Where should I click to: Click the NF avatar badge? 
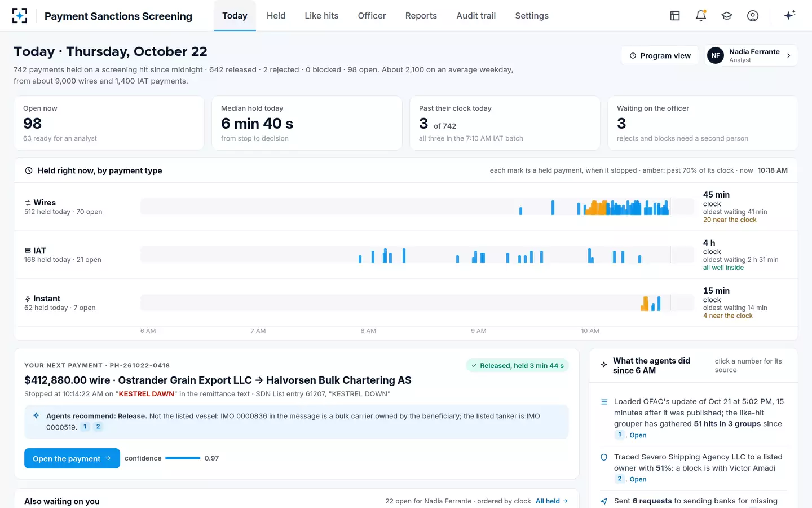pos(716,55)
